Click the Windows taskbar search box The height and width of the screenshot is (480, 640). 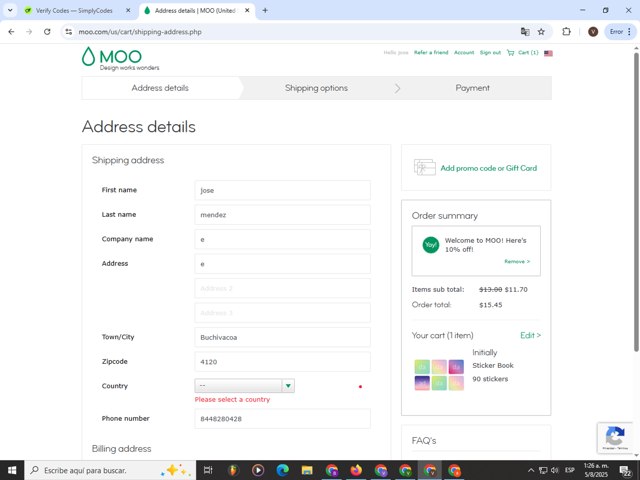[110, 470]
